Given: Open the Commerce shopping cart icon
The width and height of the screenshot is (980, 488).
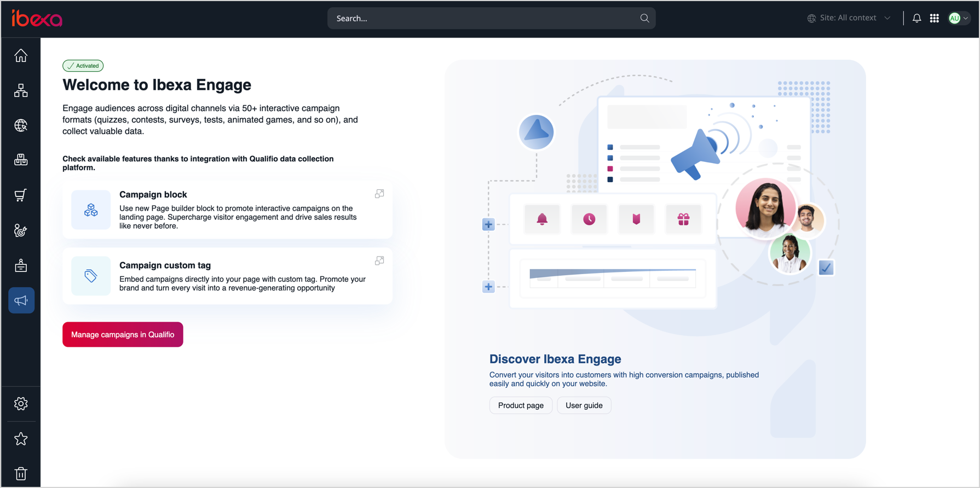Looking at the screenshot, I should (21, 195).
